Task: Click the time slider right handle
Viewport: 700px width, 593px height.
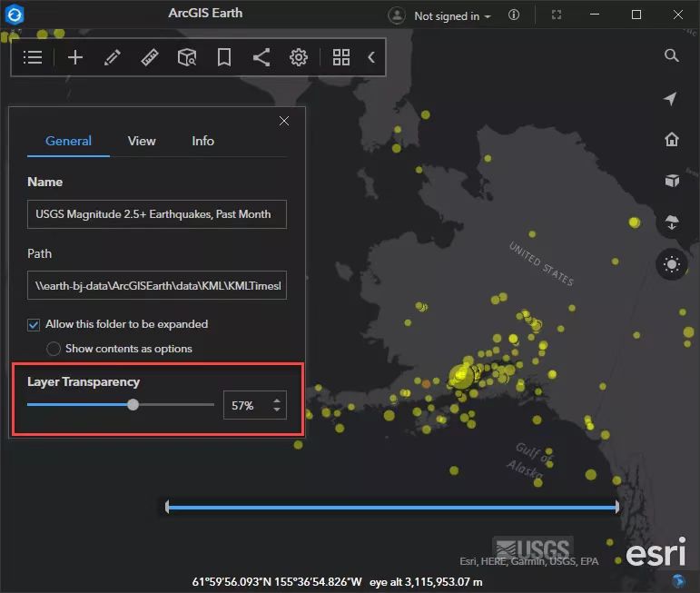Action: pyautogui.click(x=617, y=507)
